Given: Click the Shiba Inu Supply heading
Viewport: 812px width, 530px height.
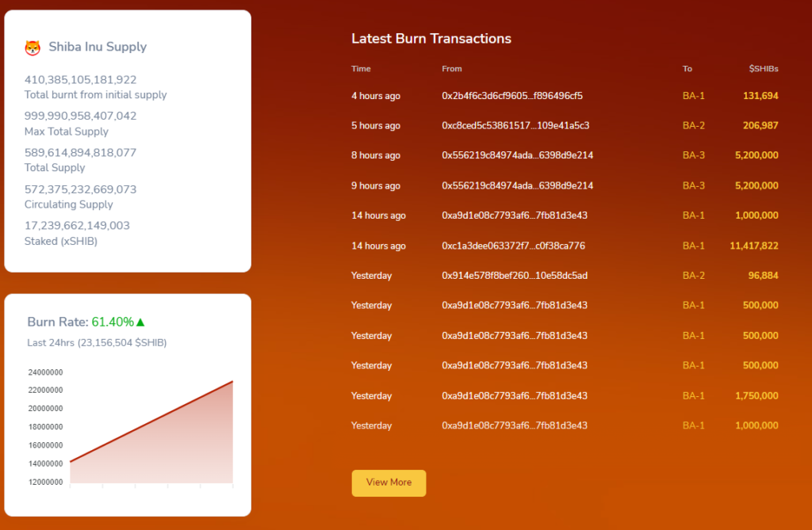Looking at the screenshot, I should coord(98,47).
